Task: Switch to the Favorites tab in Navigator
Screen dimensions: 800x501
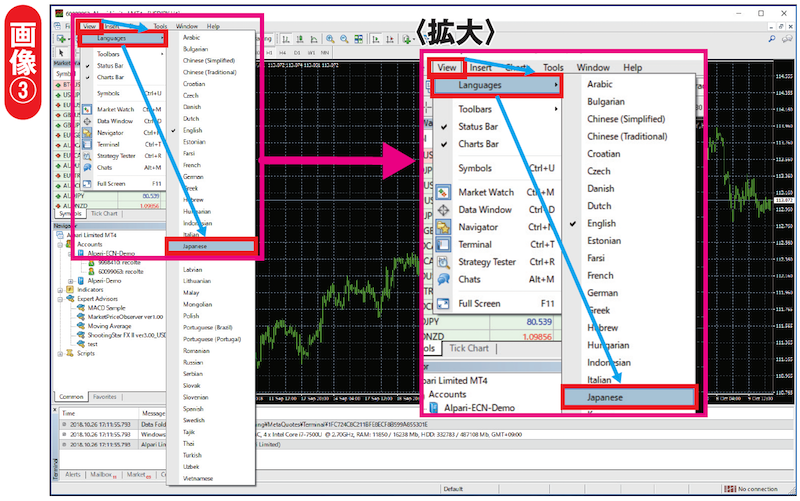Action: (x=105, y=397)
